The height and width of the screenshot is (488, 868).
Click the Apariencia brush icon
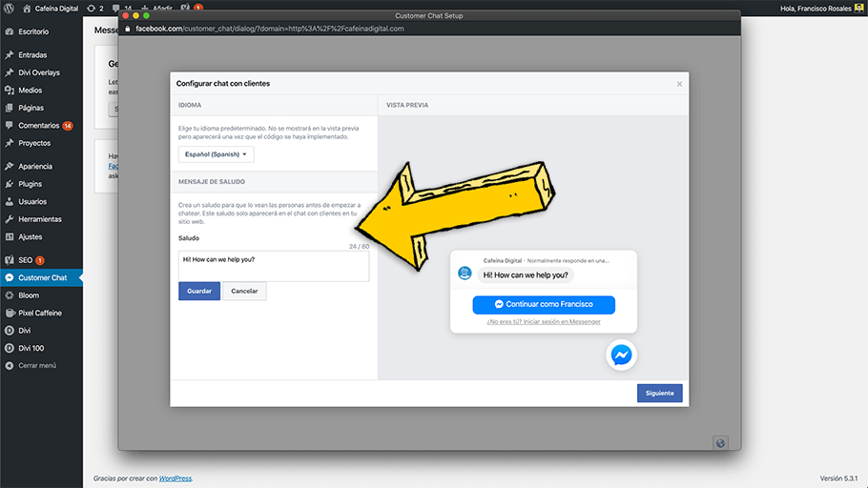9,167
